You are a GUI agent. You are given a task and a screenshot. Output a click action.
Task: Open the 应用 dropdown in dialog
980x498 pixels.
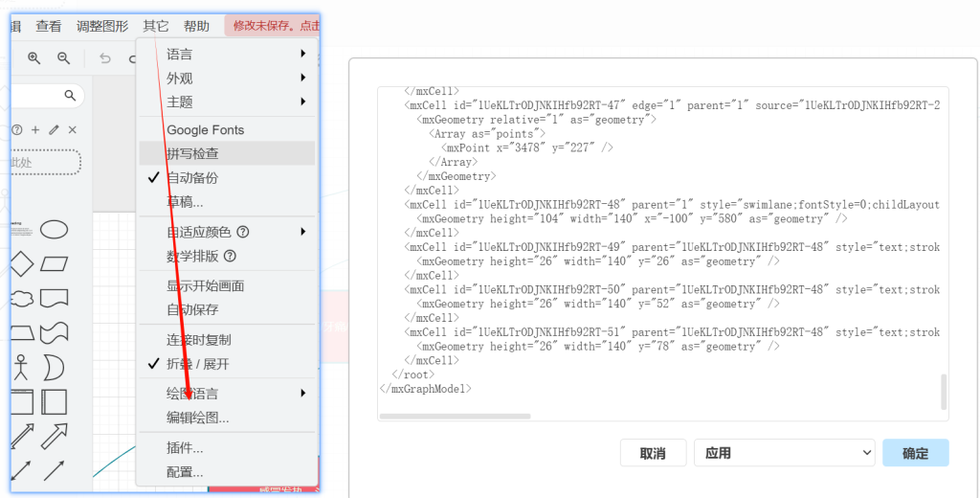(x=784, y=453)
